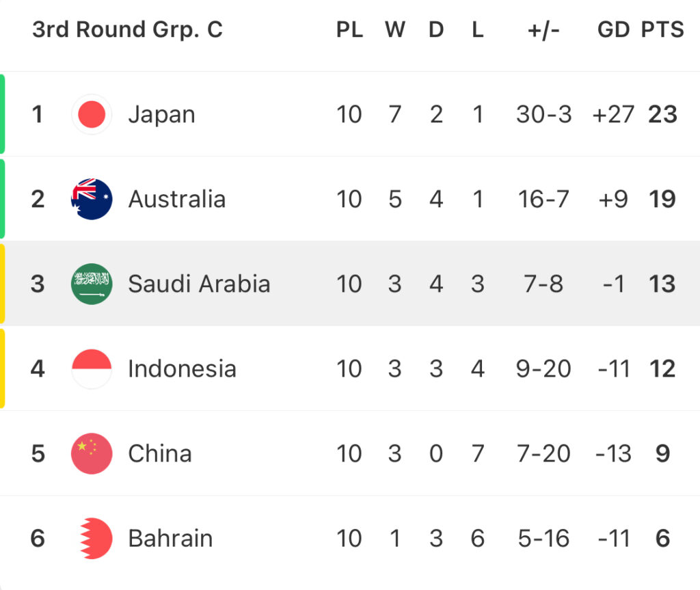
Task: Click the +/- column header
Action: click(543, 30)
